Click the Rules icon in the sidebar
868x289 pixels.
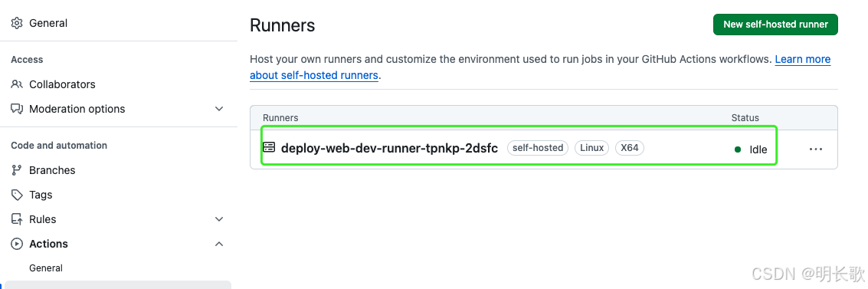[17, 219]
